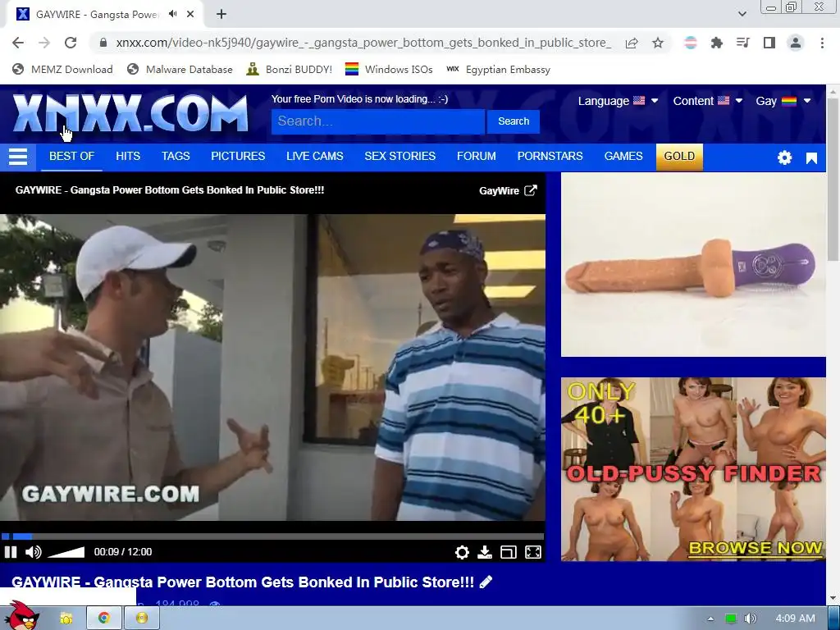Open the Chrome profile avatar

pos(796,43)
